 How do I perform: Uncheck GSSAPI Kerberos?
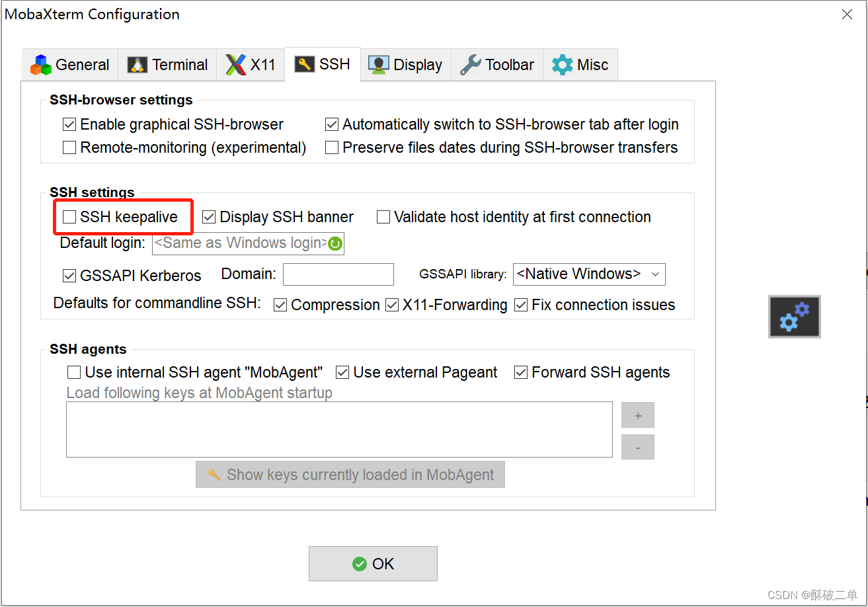pyautogui.click(x=69, y=275)
